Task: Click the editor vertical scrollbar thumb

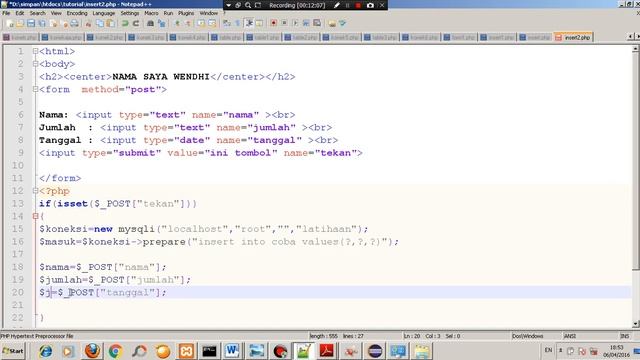Action: point(636,160)
